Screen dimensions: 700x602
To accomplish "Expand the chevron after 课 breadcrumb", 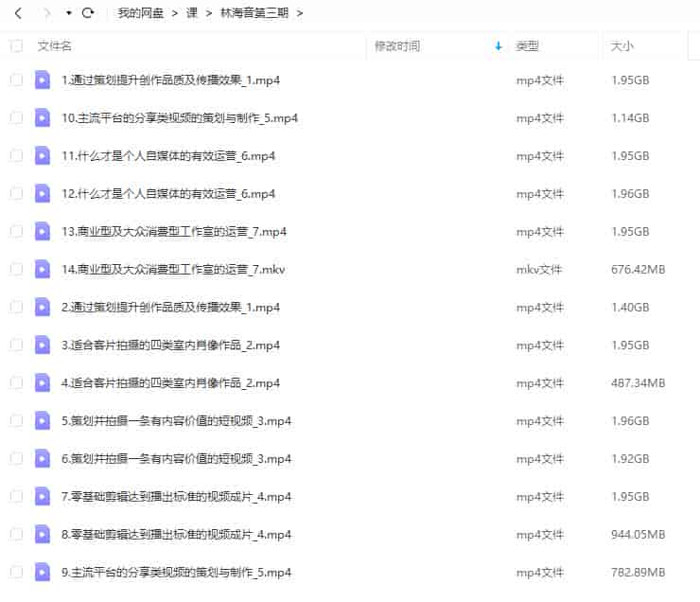I will [209, 14].
